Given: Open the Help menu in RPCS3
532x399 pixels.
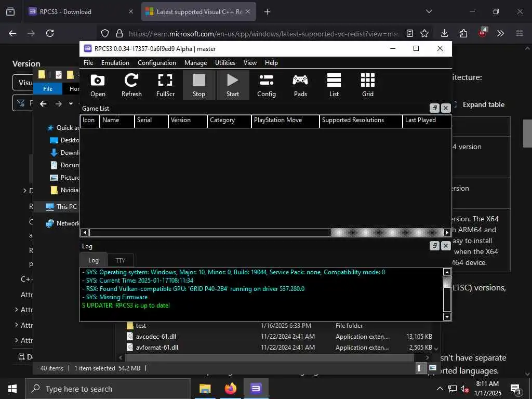Looking at the screenshot, I should [271, 63].
